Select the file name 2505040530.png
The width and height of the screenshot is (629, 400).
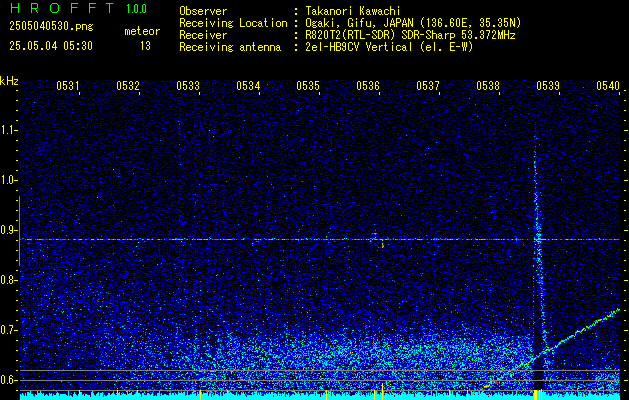coord(51,27)
